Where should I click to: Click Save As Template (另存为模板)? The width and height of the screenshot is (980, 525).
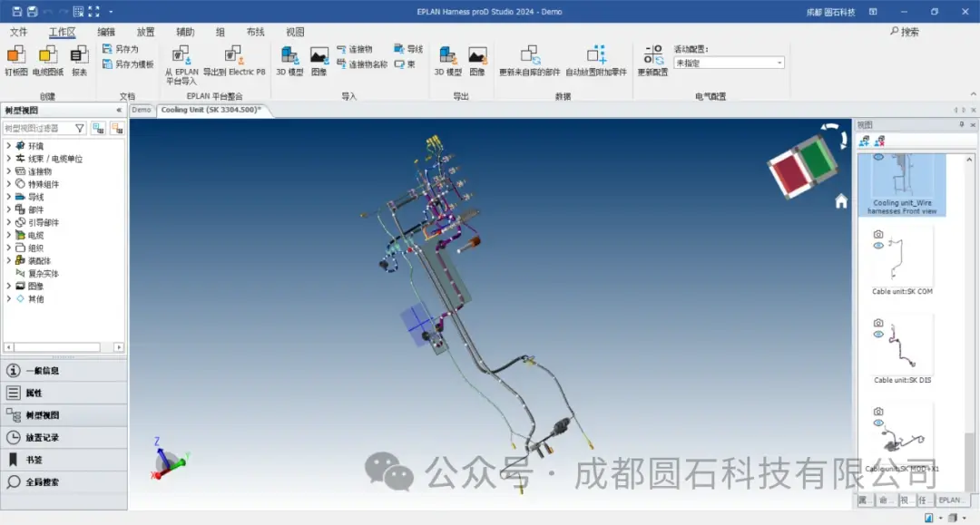128,63
